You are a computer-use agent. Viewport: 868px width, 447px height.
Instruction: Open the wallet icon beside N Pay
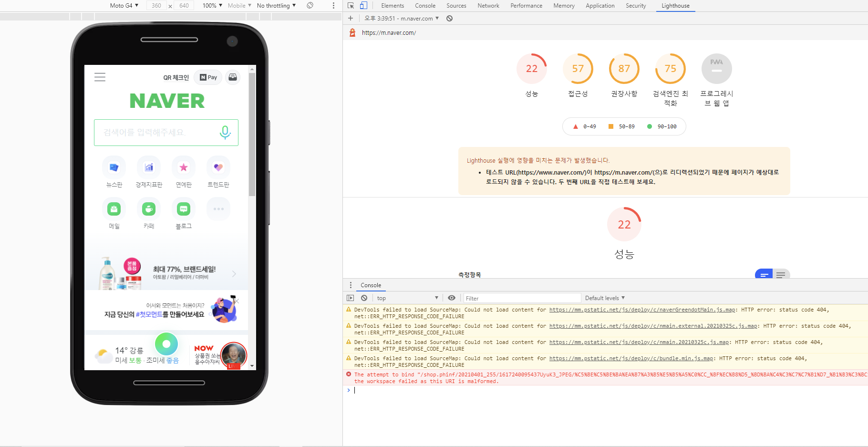233,77
